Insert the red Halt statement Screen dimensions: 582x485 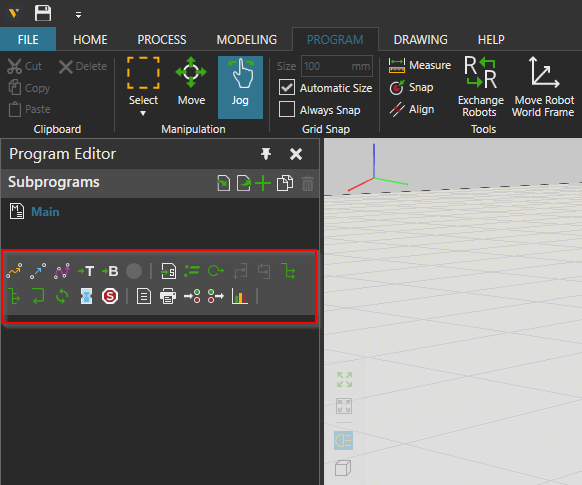point(110,296)
